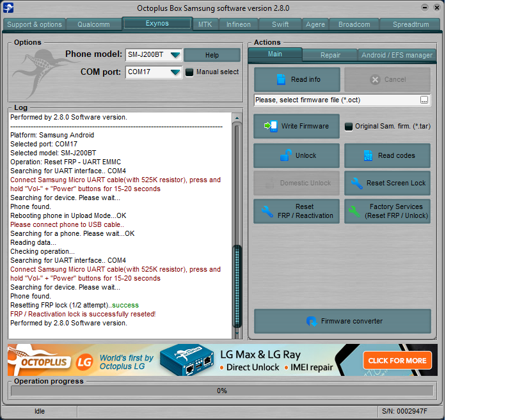Switch to the Broadcom tab
Screen dimensions: 524x420
pos(354,24)
